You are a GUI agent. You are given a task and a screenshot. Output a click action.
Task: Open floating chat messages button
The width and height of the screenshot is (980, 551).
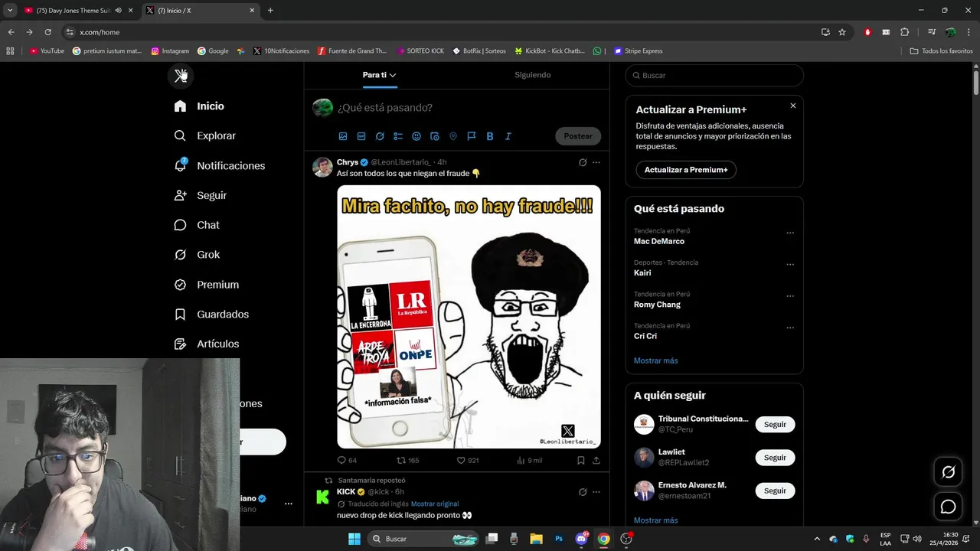[x=948, y=507]
